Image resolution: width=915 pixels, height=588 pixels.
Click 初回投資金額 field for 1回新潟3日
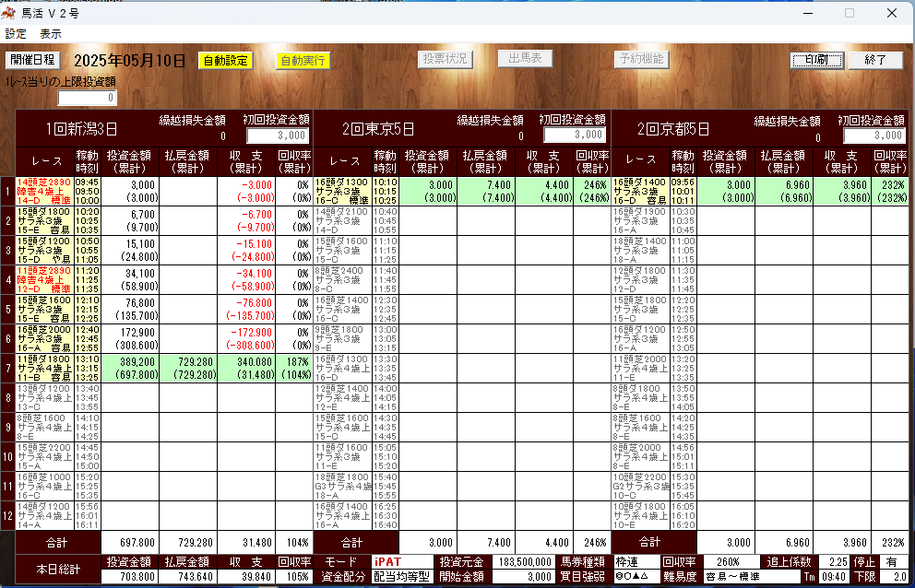coord(278,135)
